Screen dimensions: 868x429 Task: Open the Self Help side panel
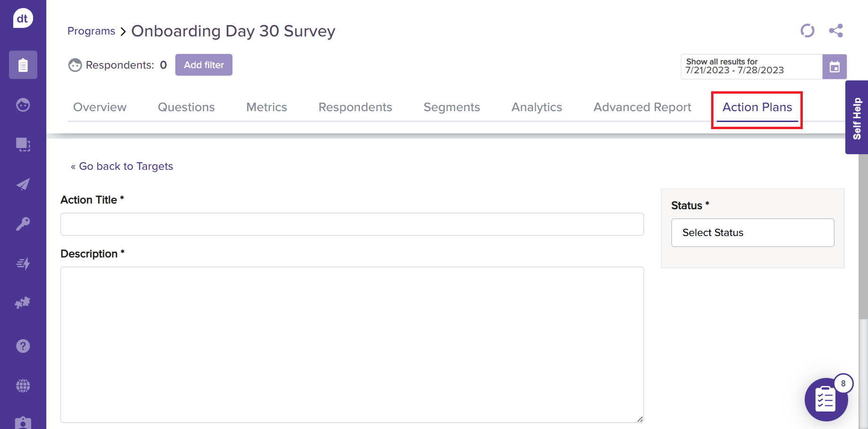point(857,118)
